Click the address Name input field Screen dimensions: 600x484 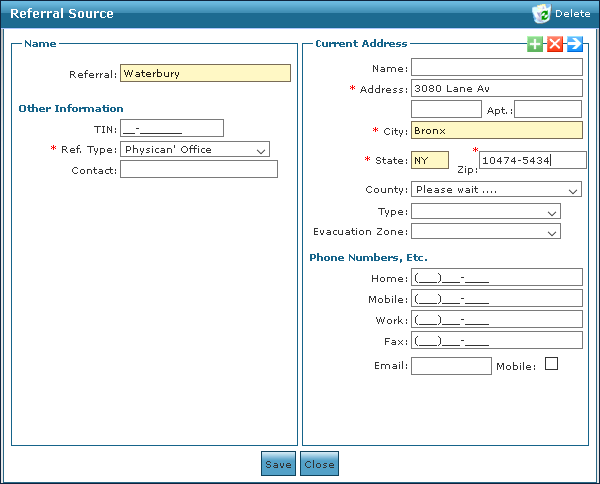497,67
